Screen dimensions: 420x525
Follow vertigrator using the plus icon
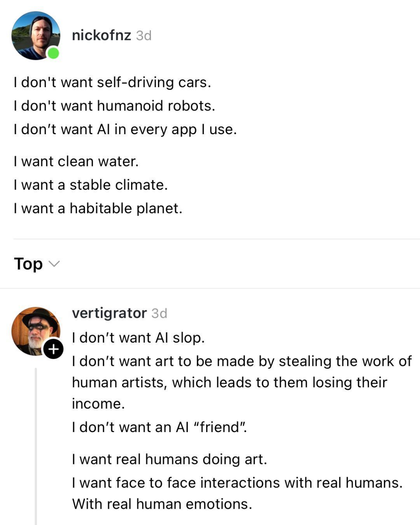point(53,349)
